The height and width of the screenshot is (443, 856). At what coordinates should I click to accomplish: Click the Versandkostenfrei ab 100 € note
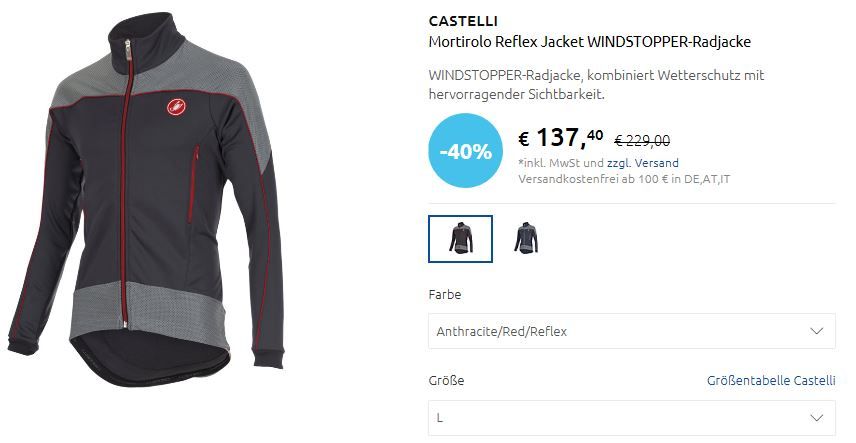624,179
